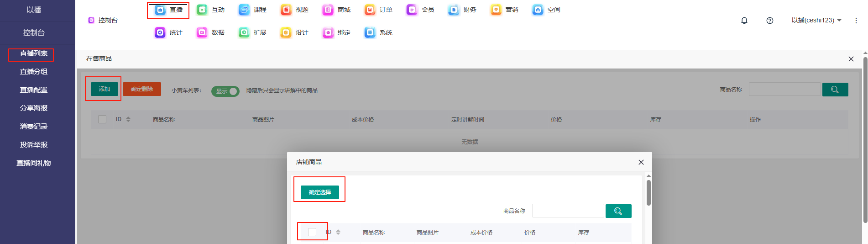868x244 pixels.
Task: Select 直播分组 in the sidebar
Action: coord(34,72)
